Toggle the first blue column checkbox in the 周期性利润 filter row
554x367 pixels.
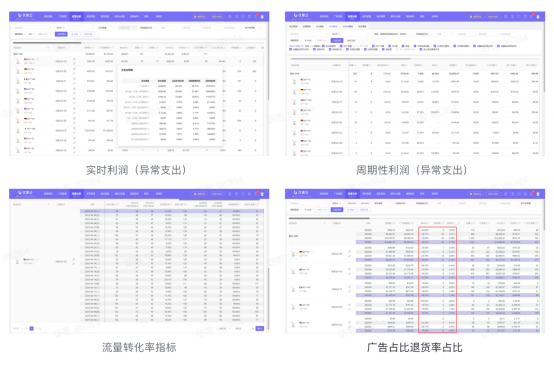click(x=323, y=46)
